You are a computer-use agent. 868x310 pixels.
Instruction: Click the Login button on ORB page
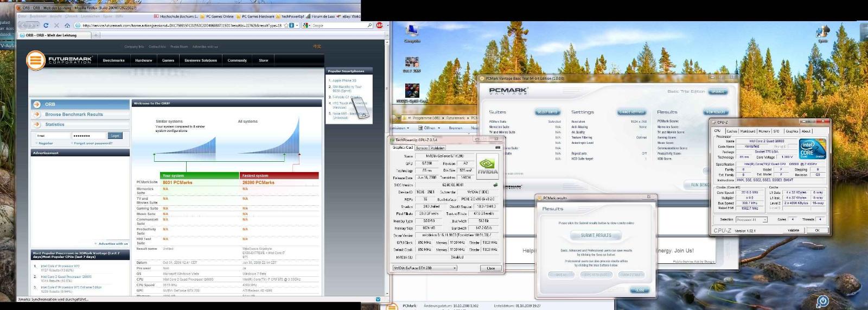115,136
